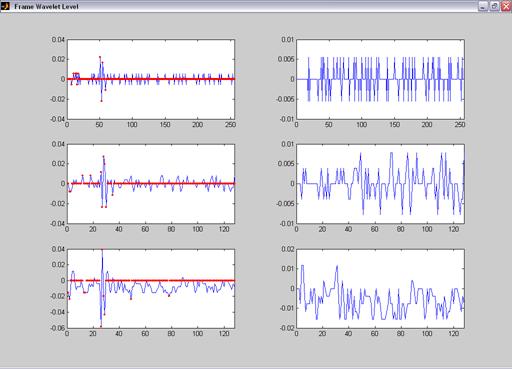The image size is (512, 369).
Task: Click the 150 x-axis label of top-left plot
Action: [x=165, y=124]
